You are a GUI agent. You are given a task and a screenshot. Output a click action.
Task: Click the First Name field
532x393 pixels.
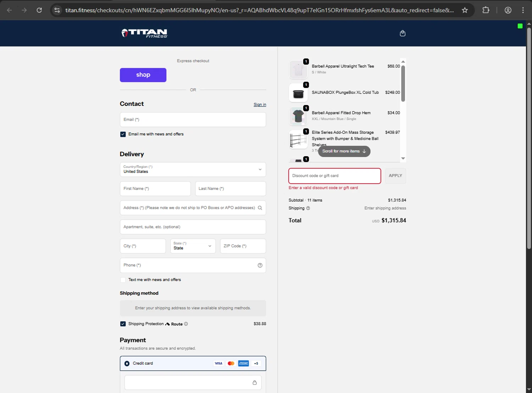[155, 189]
